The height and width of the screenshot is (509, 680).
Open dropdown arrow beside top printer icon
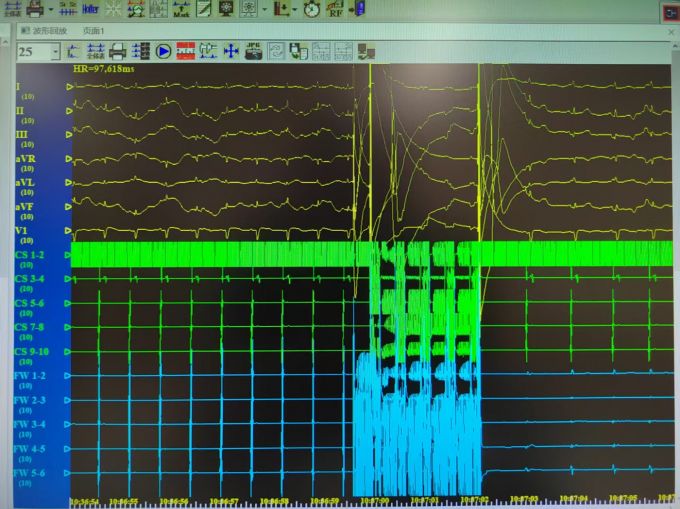[x=51, y=10]
